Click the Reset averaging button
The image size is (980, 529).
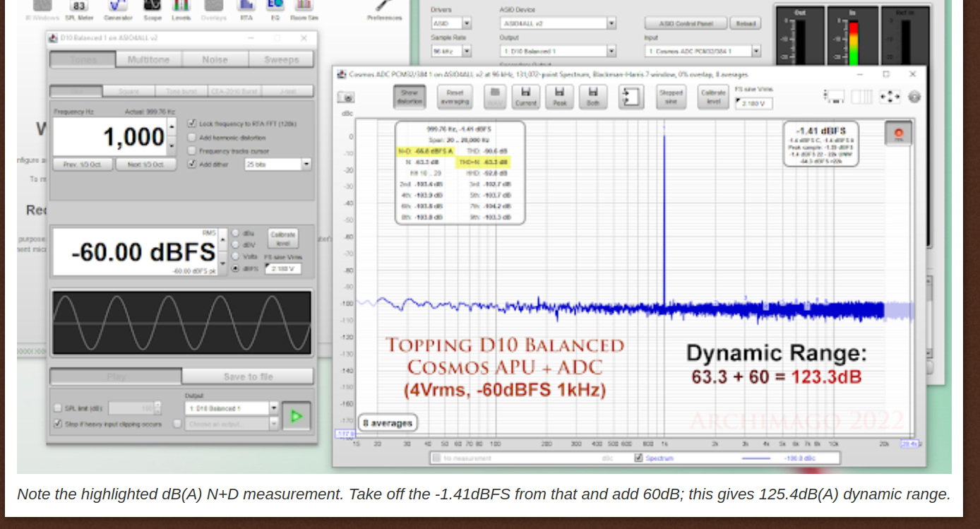click(x=455, y=97)
